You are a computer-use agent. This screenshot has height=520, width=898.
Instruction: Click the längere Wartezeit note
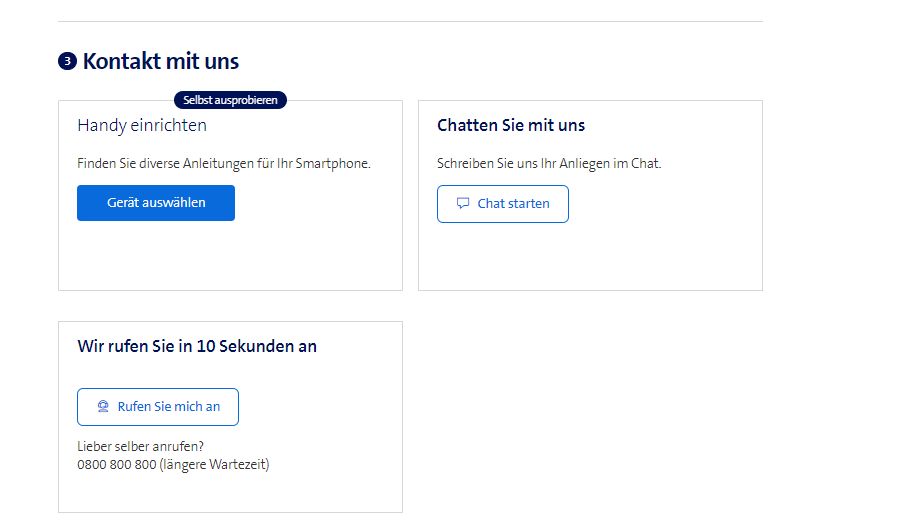pyautogui.click(x=214, y=465)
